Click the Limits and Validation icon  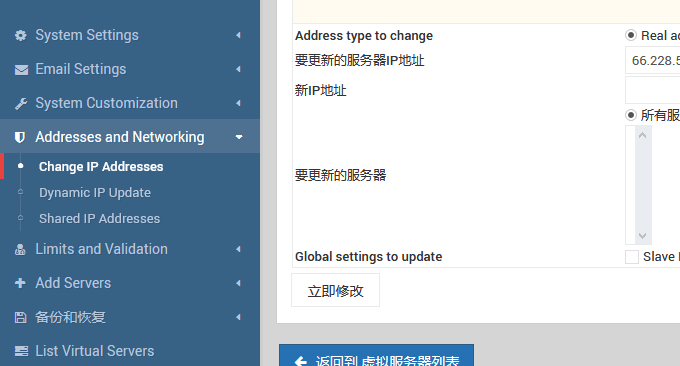(x=20, y=249)
